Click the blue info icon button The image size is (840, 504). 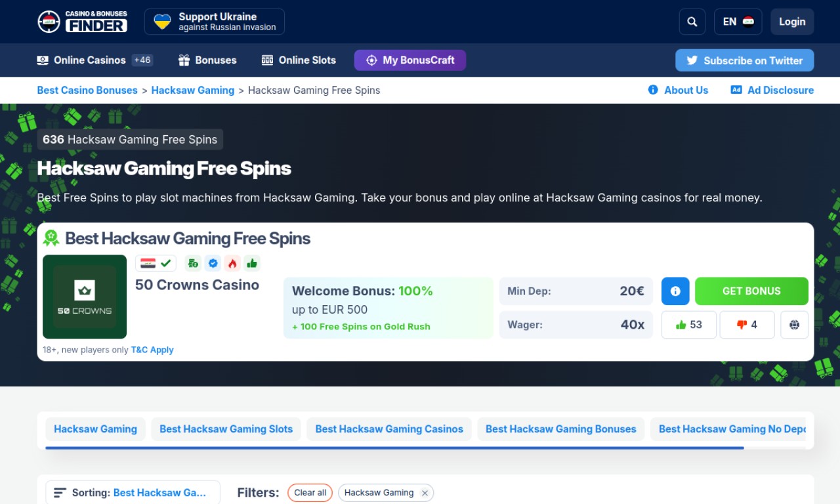(x=675, y=291)
